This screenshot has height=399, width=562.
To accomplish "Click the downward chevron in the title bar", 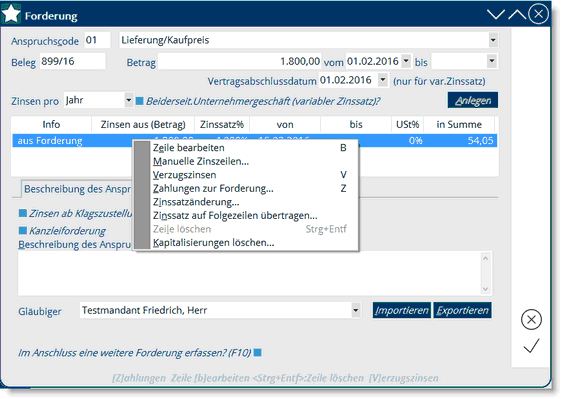I will 496,14.
